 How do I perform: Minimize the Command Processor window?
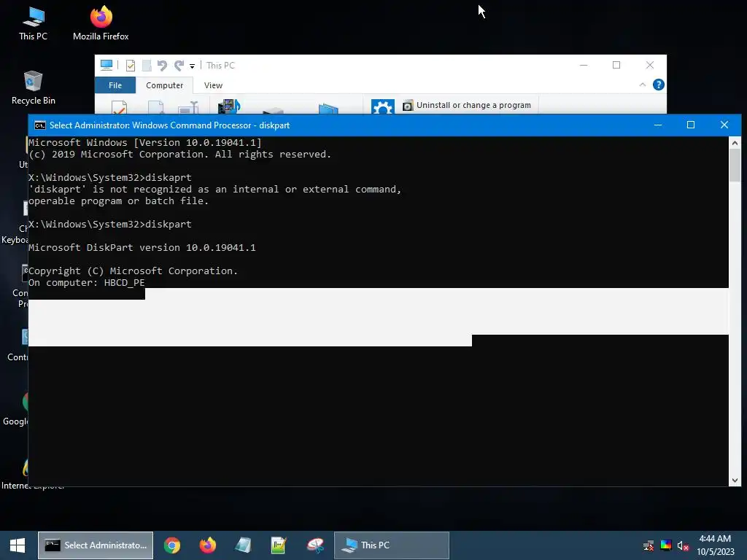[x=658, y=125]
